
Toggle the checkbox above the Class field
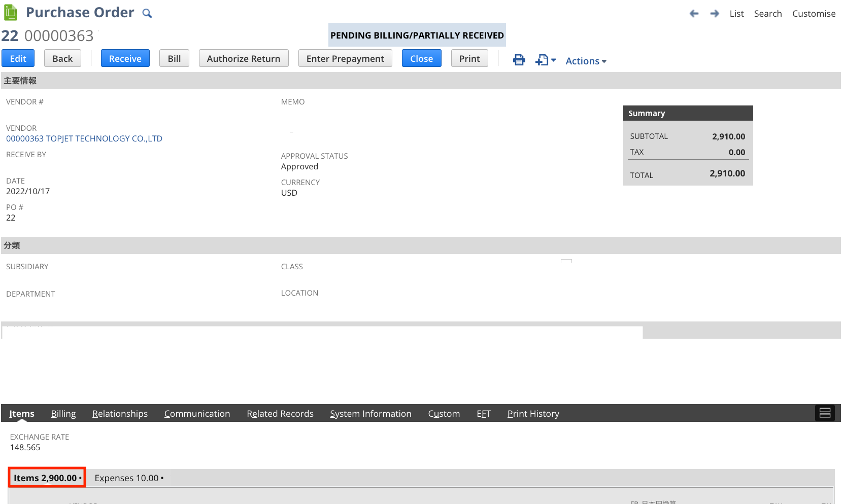(566, 261)
